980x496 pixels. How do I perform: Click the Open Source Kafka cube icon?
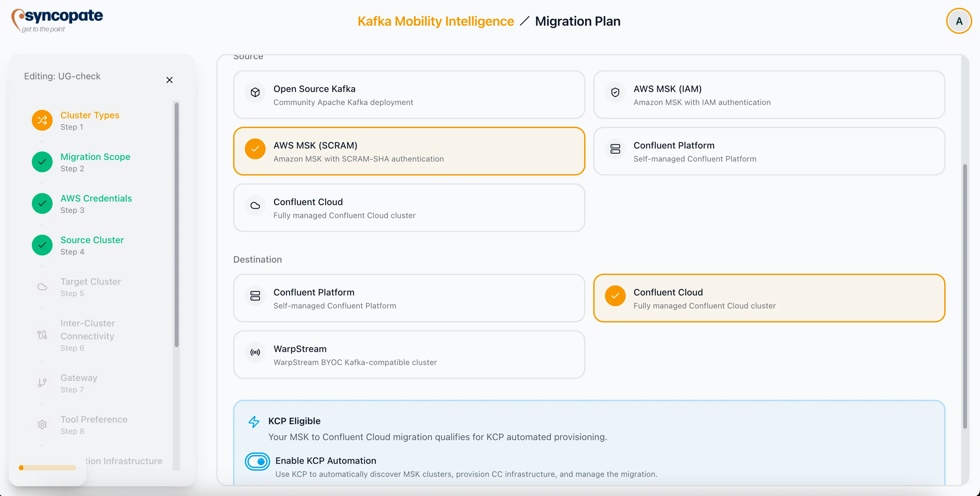(x=255, y=92)
